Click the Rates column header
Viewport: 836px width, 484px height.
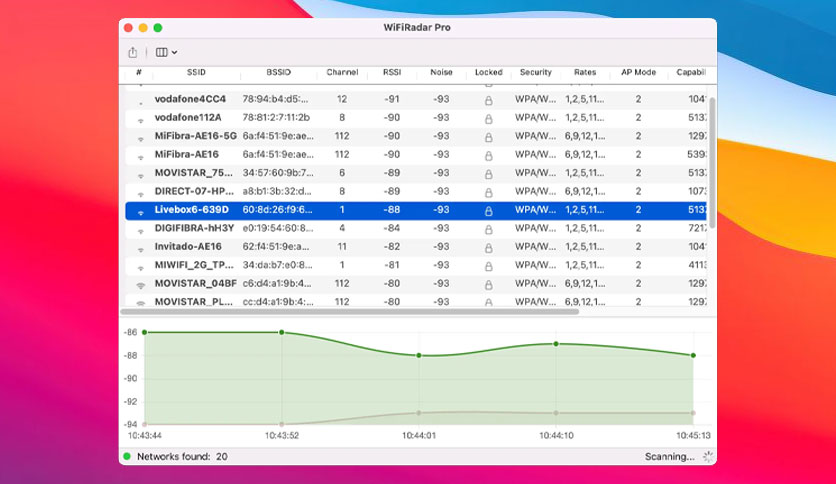[x=585, y=72]
